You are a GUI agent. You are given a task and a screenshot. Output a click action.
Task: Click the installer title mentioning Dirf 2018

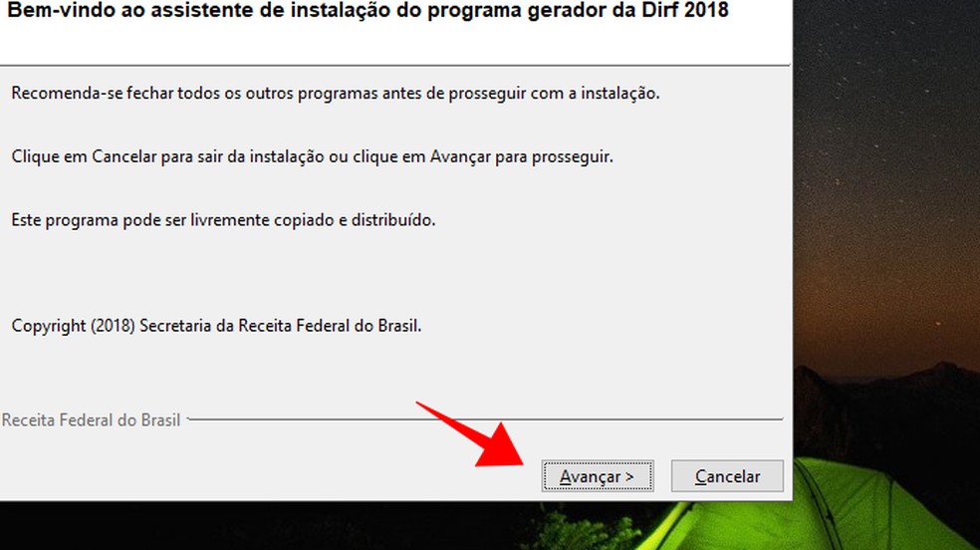point(367,10)
